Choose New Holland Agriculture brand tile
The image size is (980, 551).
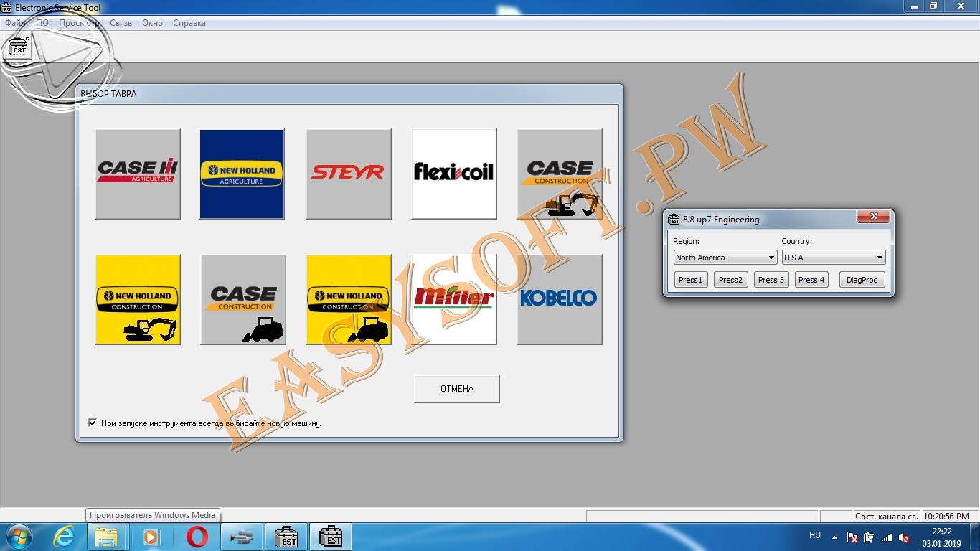242,174
